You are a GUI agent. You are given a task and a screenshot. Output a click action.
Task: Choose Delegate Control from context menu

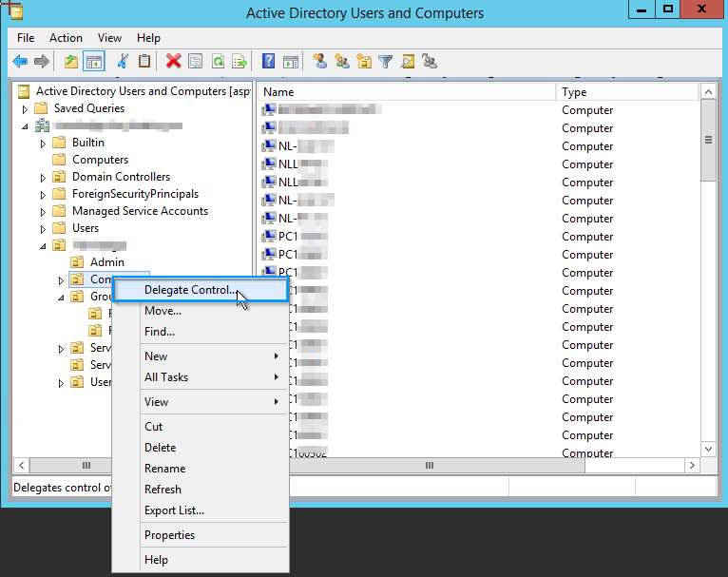click(189, 290)
